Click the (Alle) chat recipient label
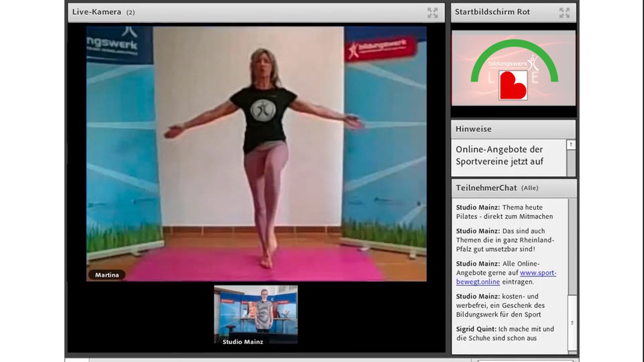The image size is (644, 362). click(530, 188)
